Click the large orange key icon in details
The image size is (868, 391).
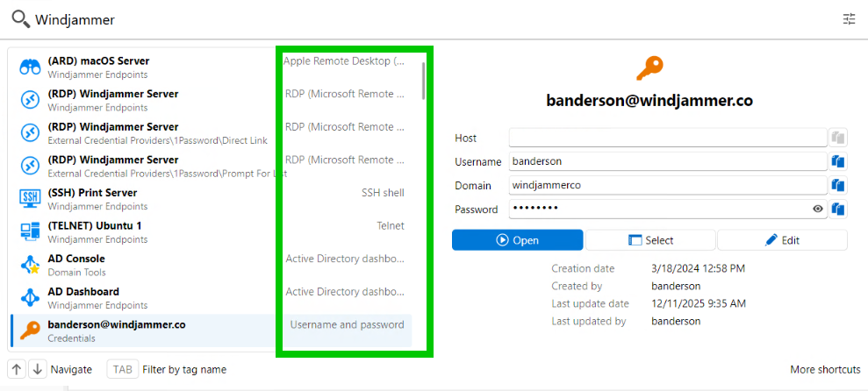click(x=649, y=68)
